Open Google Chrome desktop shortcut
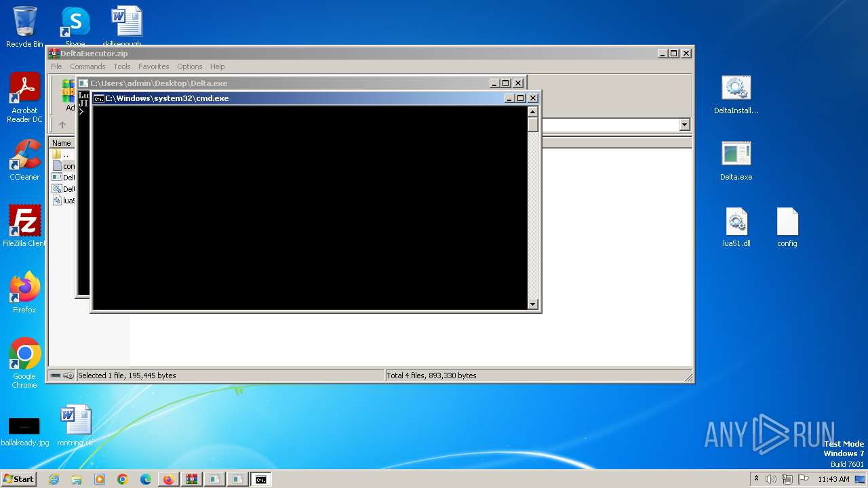This screenshot has height=488, width=868. [24, 363]
